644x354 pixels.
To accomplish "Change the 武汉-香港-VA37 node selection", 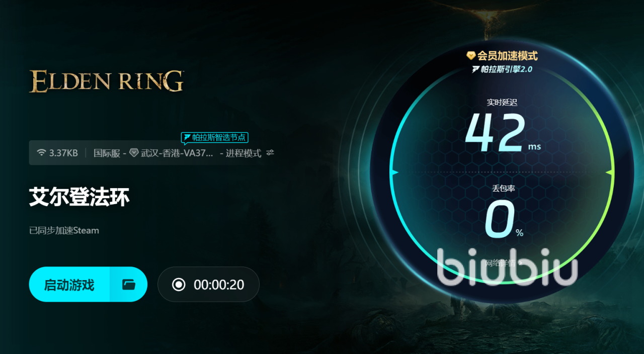I will click(177, 153).
